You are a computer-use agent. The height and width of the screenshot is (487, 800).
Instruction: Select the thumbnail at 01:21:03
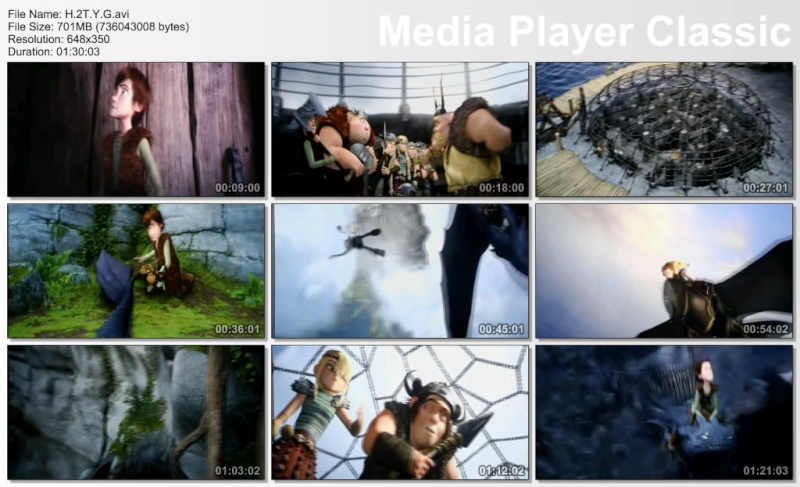coord(664,413)
